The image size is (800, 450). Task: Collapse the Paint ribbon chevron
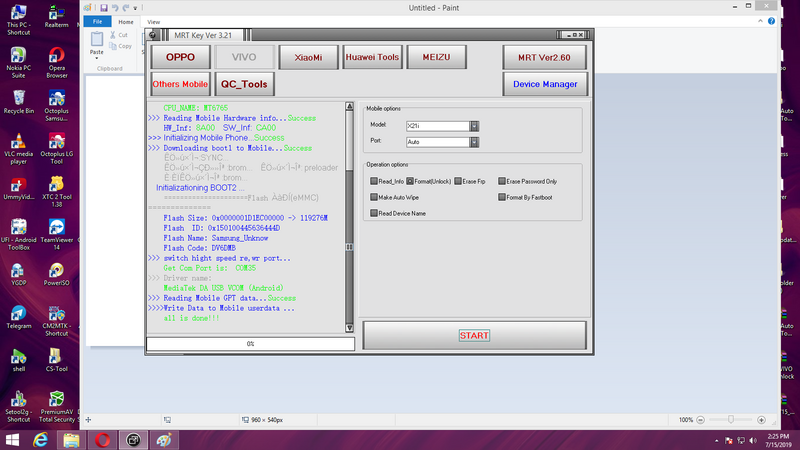[x=760, y=21]
